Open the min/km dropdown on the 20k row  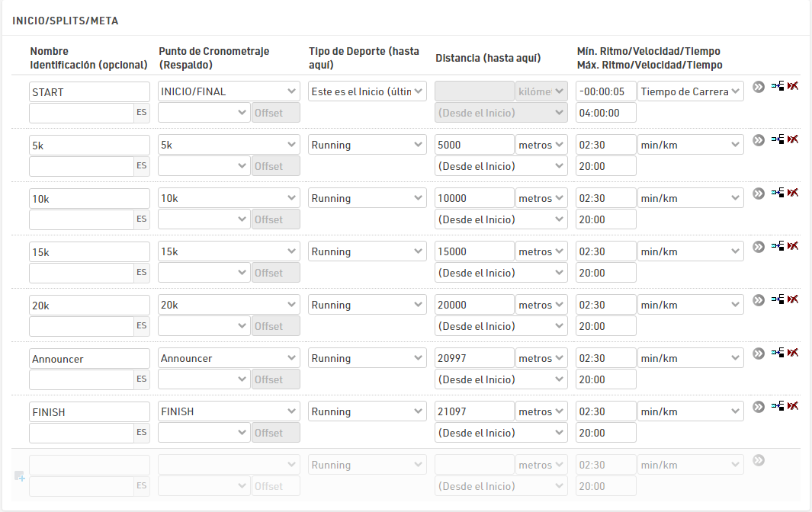pyautogui.click(x=690, y=305)
